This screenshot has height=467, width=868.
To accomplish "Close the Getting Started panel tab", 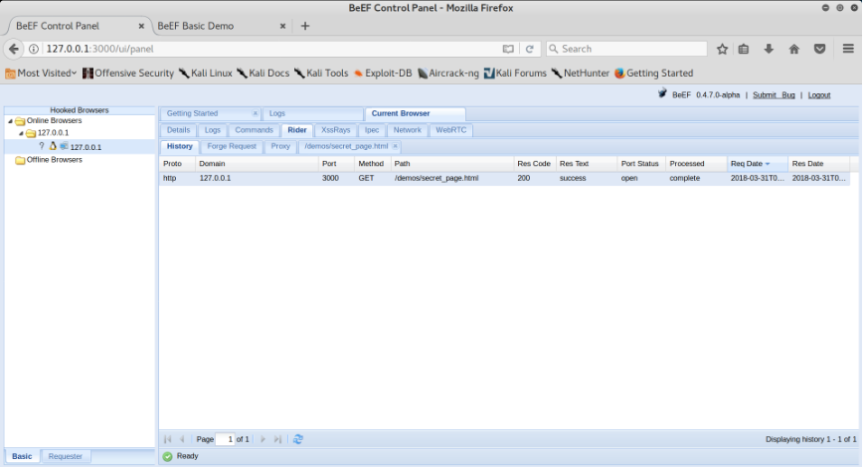I will coord(256,113).
